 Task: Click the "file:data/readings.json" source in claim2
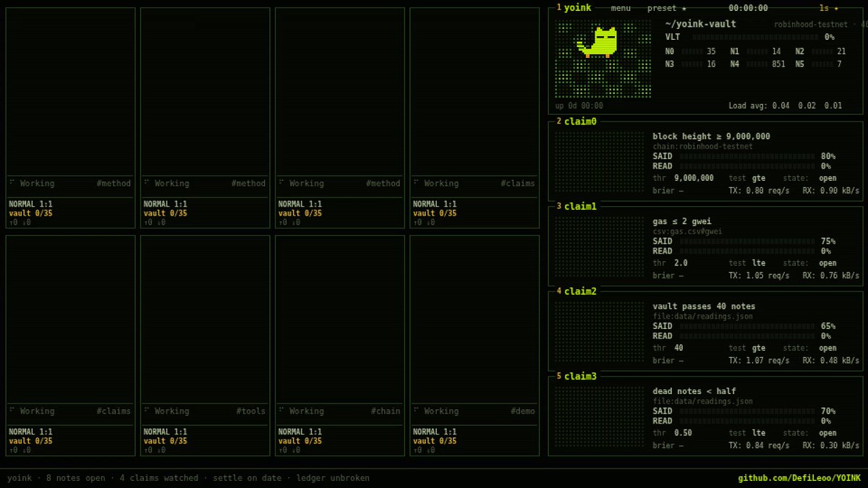coord(702,317)
